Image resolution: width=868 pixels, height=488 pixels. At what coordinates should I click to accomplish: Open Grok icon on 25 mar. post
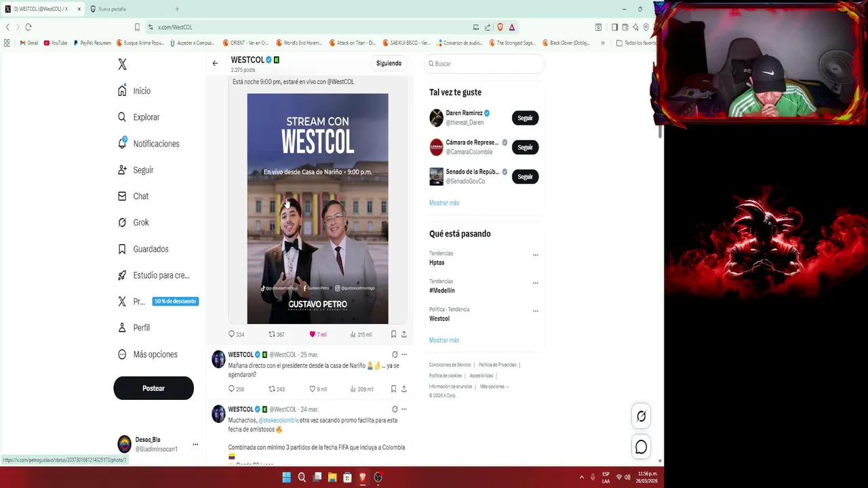(x=395, y=354)
